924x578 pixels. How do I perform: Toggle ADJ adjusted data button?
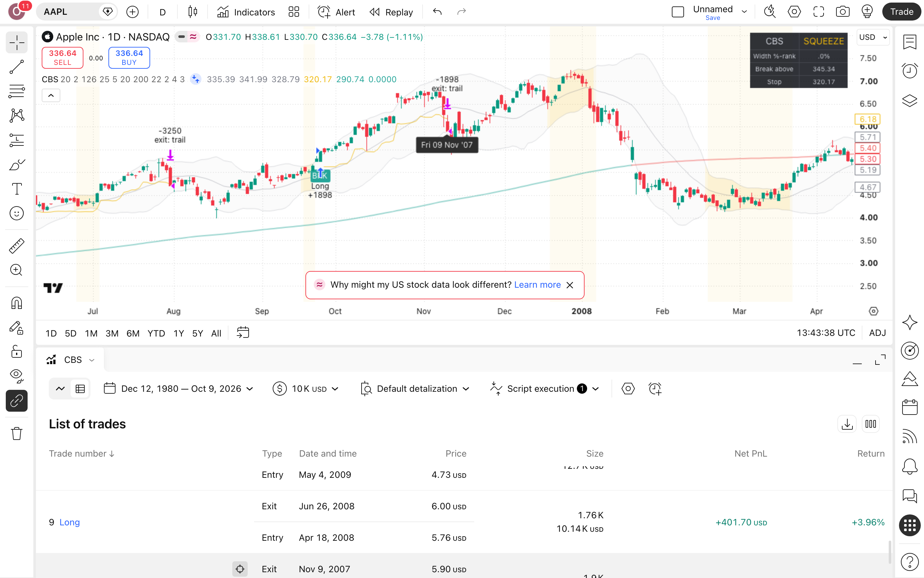pyautogui.click(x=877, y=333)
